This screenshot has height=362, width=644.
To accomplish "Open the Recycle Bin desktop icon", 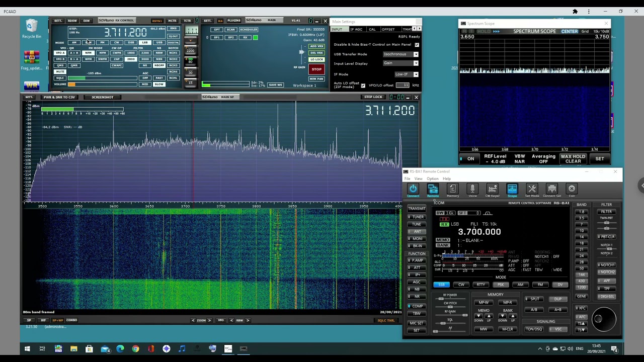I will coord(31,29).
